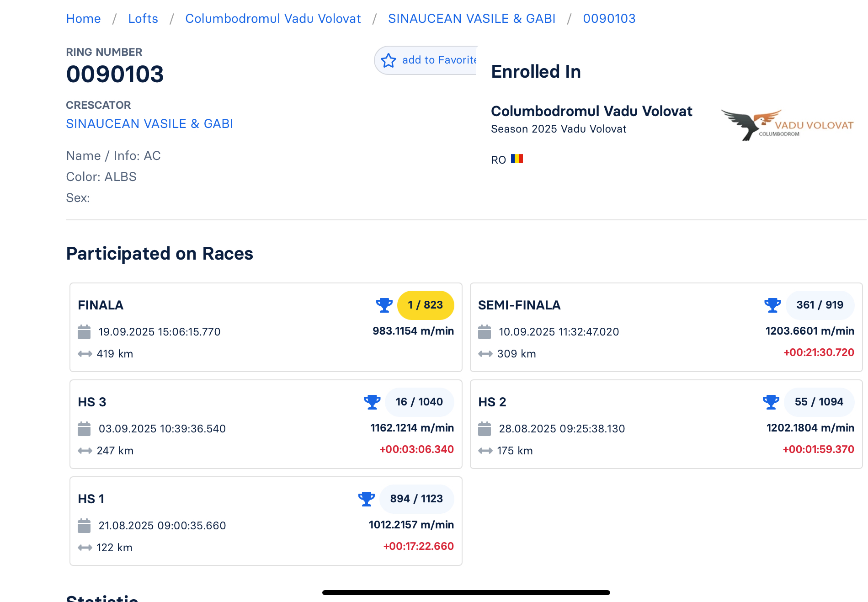This screenshot has width=868, height=602.
Task: Click the 0090103 breadcrumb item
Action: pos(609,19)
